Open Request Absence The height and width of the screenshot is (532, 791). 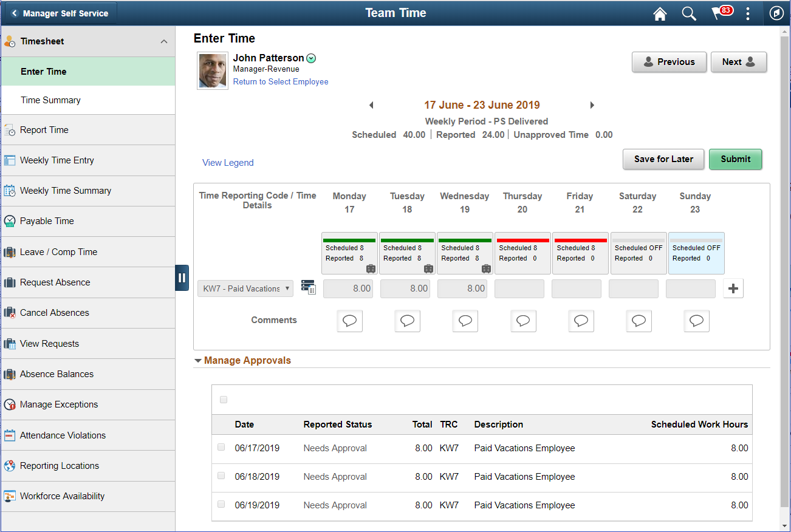(x=87, y=282)
